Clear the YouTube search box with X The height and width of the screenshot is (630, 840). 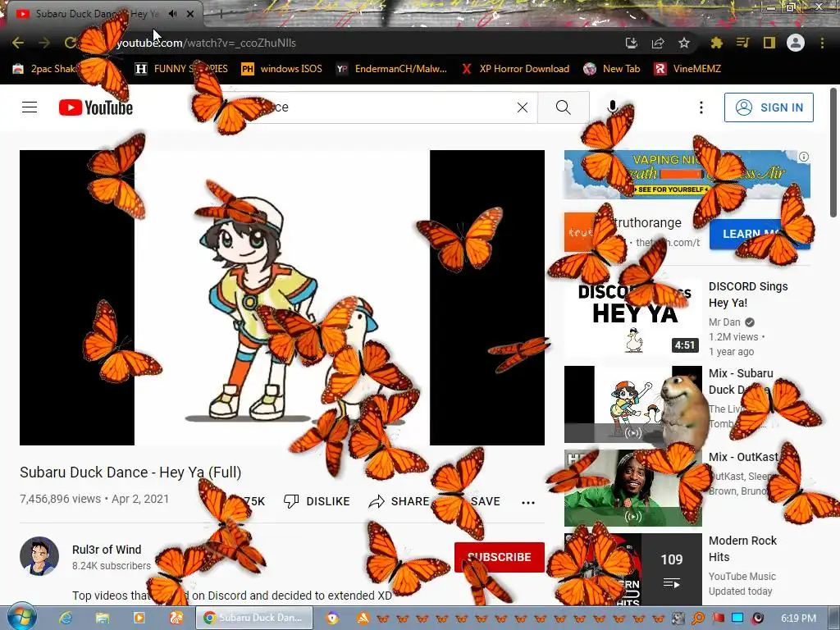click(523, 107)
